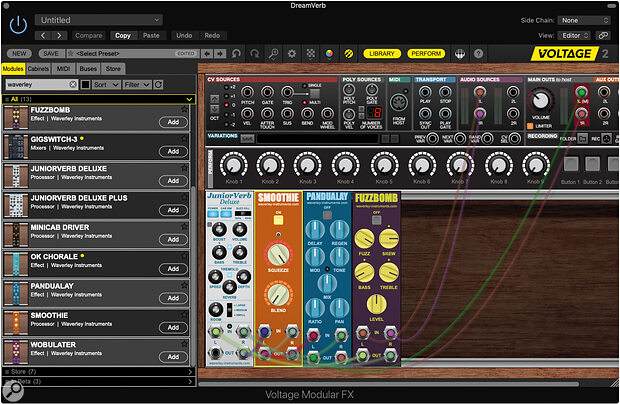Click the Undo button in plugin header

184,36
